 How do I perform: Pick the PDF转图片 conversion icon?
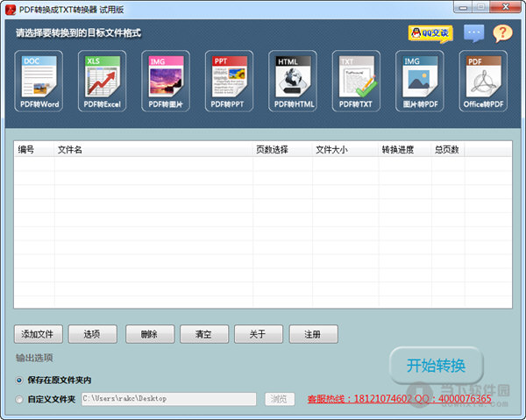[166, 81]
